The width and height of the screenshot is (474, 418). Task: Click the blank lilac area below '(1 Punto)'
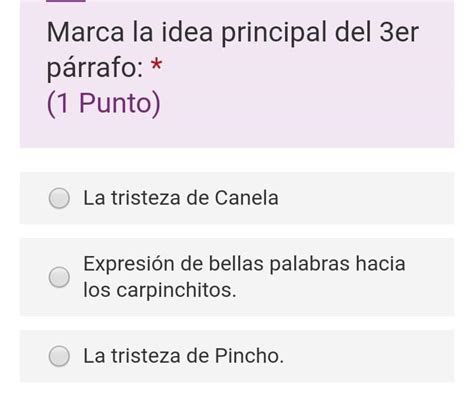pos(237,133)
